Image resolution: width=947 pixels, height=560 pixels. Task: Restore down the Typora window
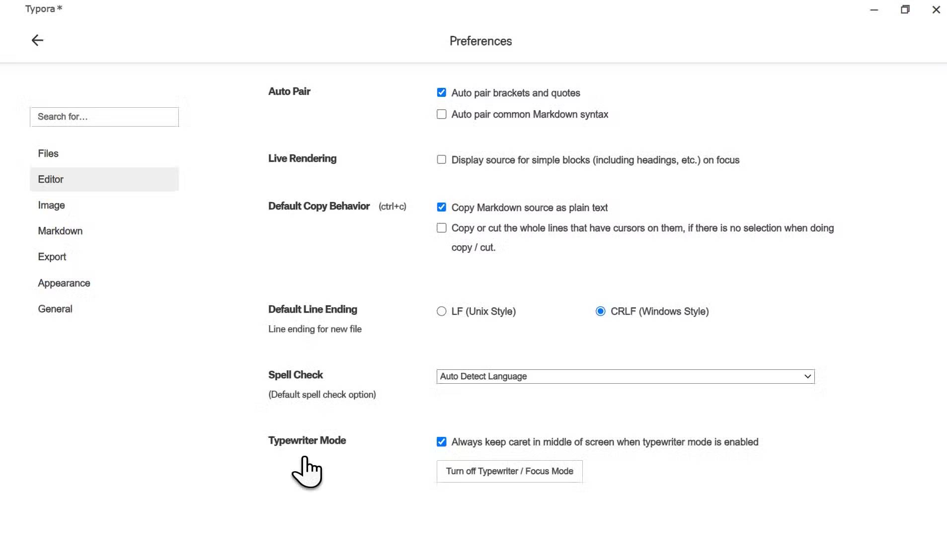(x=905, y=9)
